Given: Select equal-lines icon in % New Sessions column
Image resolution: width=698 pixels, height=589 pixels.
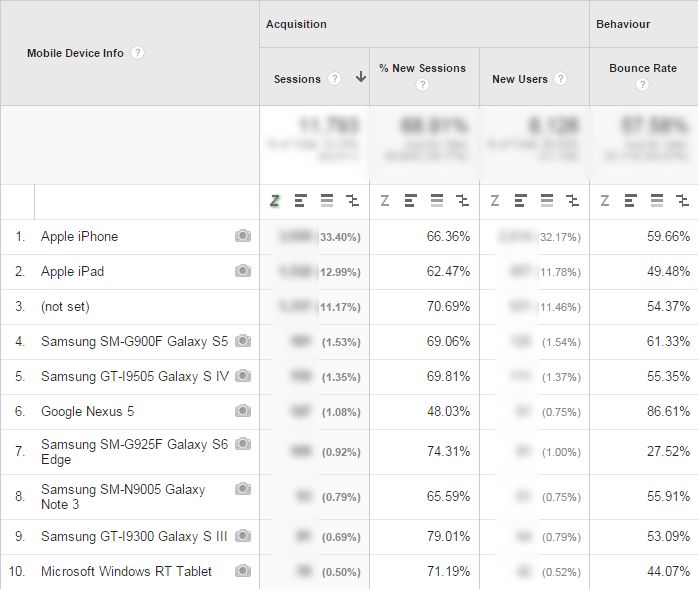Looking at the screenshot, I should tap(437, 201).
